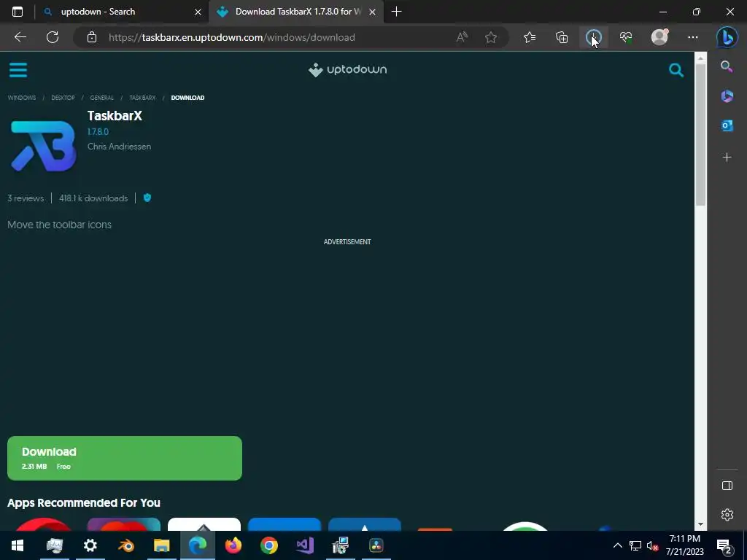Go to the General breadcrumb

click(102, 98)
